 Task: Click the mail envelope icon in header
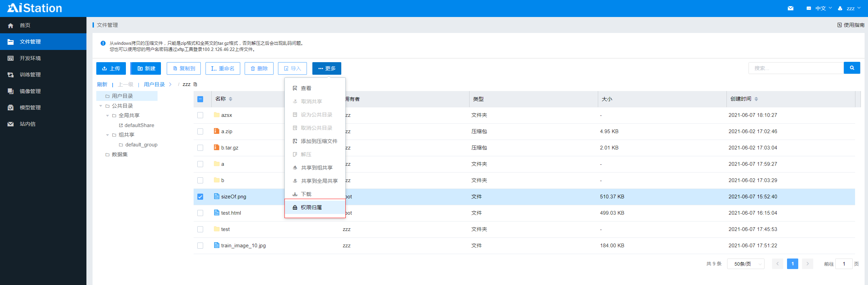[790, 8]
